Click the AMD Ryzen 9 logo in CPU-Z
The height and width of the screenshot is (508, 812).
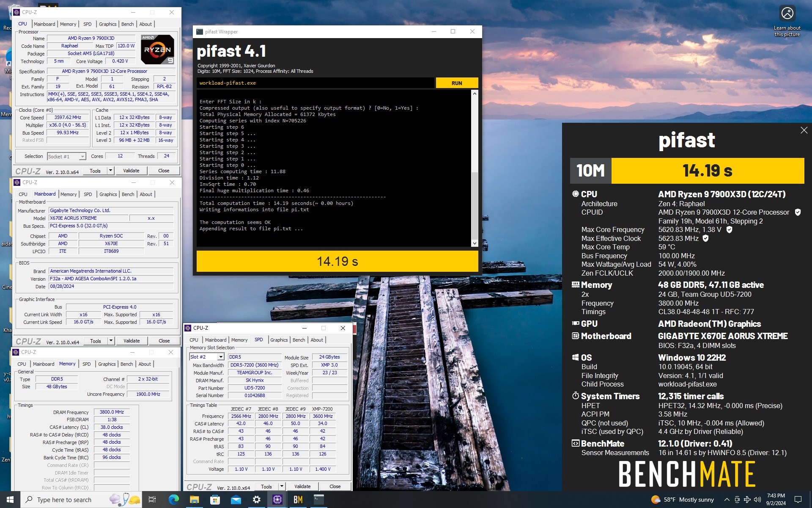click(x=157, y=50)
